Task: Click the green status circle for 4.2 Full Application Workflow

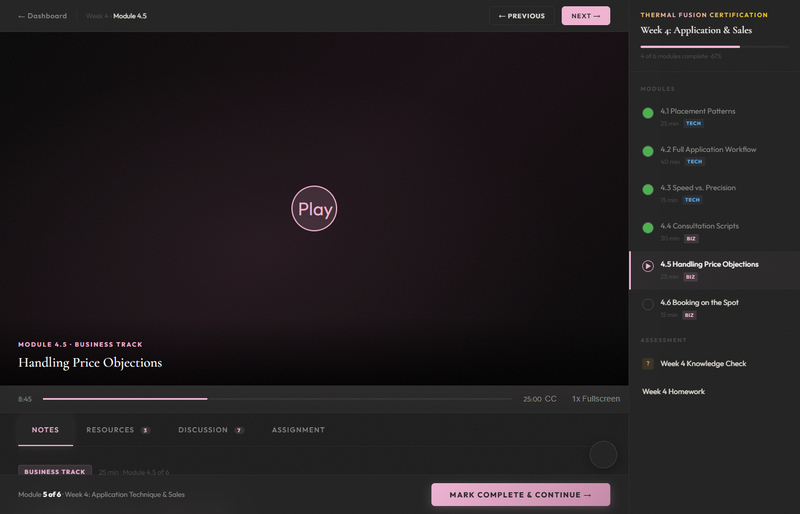Action: tap(648, 151)
